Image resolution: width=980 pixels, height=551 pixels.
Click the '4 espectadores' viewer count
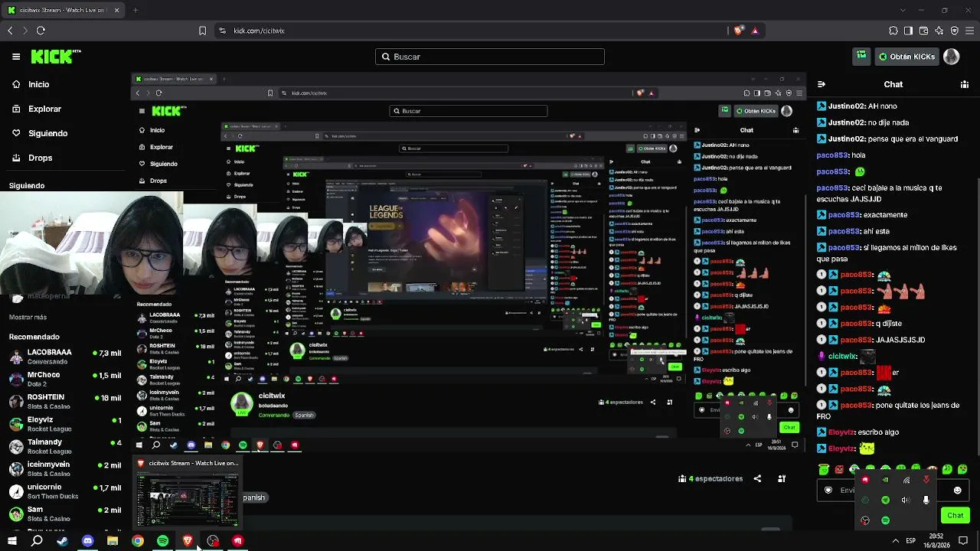[710, 479]
